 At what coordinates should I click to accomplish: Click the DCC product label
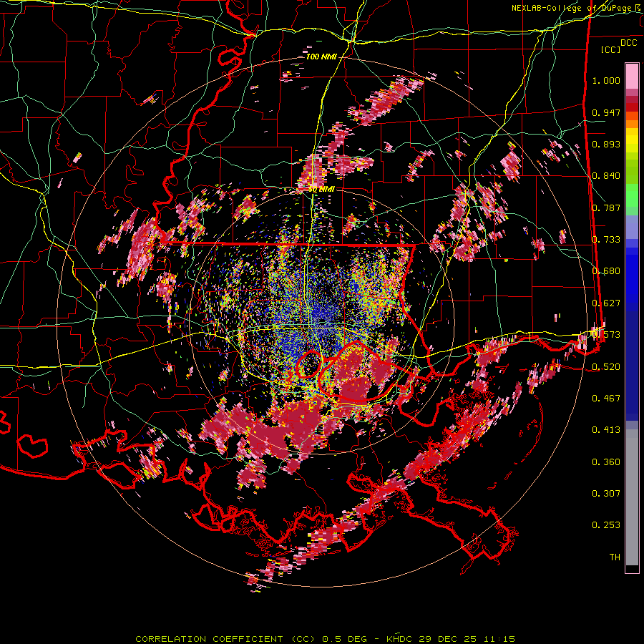pyautogui.click(x=628, y=43)
